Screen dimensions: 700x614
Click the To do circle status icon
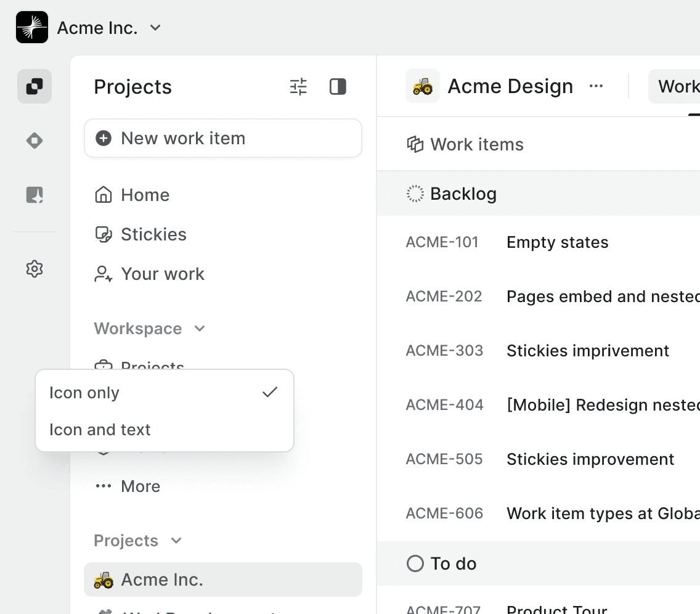pos(415,563)
